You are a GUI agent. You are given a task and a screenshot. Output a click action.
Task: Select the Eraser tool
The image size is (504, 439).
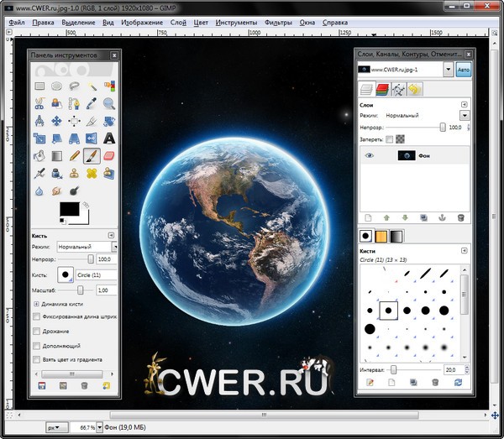109,156
